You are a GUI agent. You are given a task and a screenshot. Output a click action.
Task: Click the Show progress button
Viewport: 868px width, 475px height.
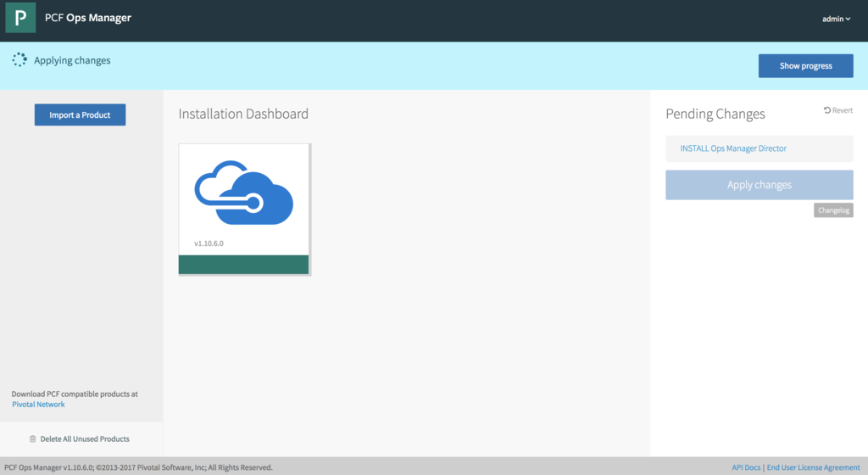(805, 65)
